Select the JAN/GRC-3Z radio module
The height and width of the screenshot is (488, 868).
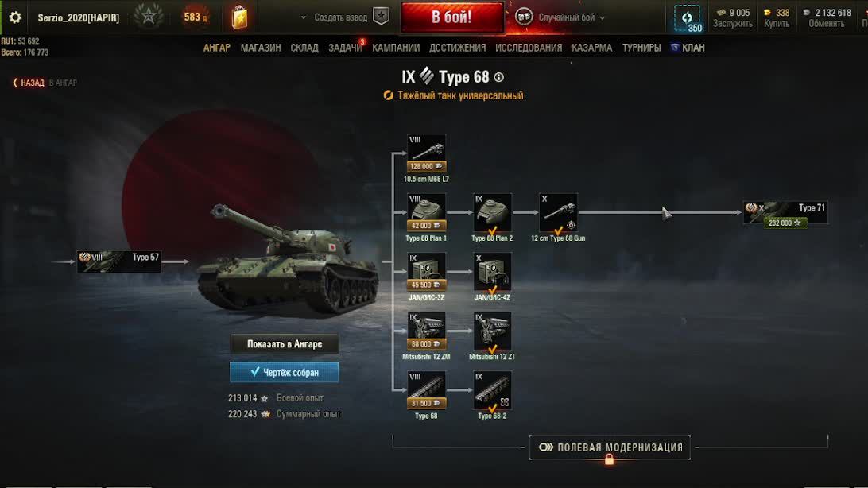pyautogui.click(x=426, y=272)
